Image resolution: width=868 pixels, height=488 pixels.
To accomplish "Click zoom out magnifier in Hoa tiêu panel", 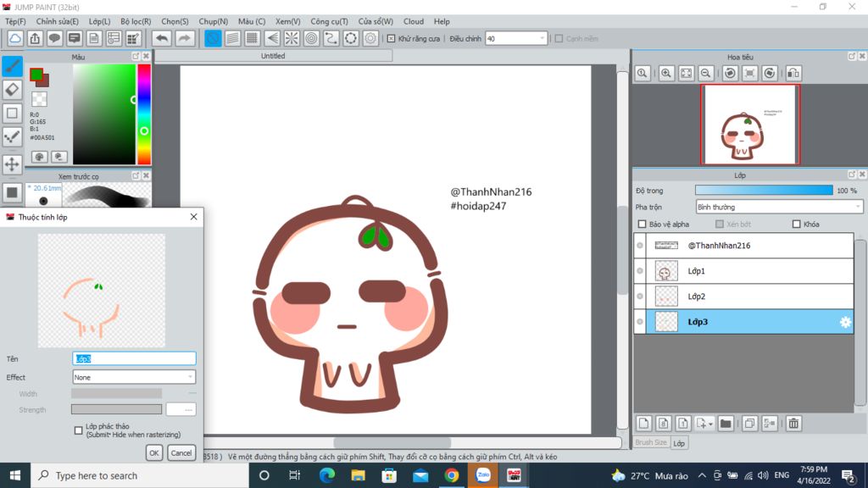I will [x=706, y=73].
